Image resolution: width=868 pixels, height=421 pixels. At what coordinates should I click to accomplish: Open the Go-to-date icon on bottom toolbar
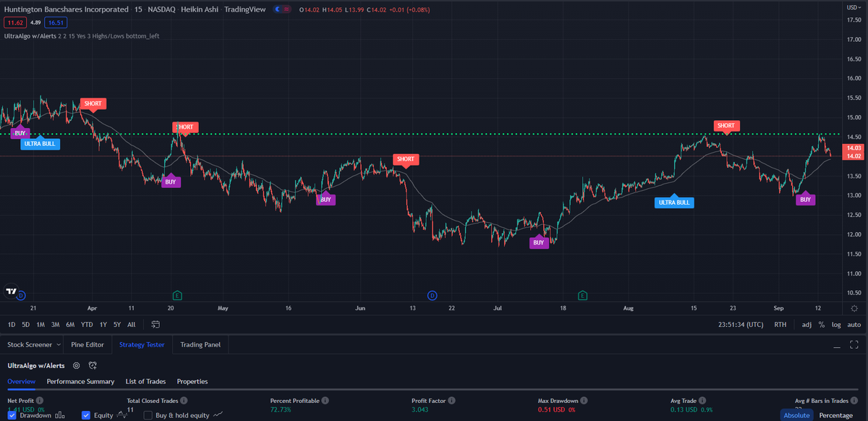click(155, 325)
